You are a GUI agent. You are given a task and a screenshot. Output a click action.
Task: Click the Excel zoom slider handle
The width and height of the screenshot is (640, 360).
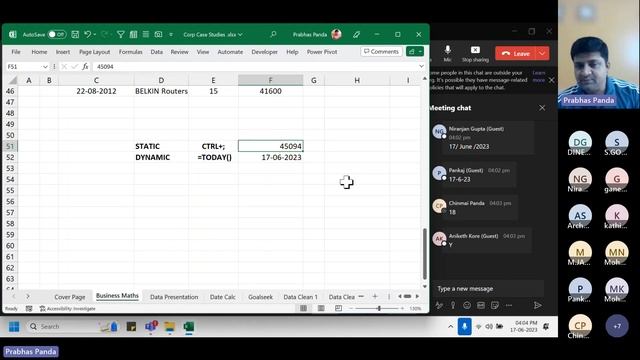point(379,309)
